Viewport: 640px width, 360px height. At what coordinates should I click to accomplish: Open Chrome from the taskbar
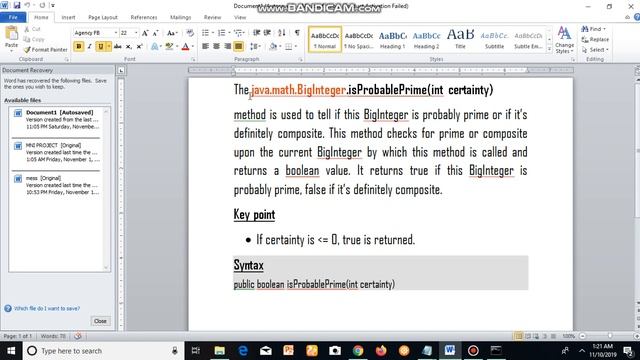(x=358, y=351)
